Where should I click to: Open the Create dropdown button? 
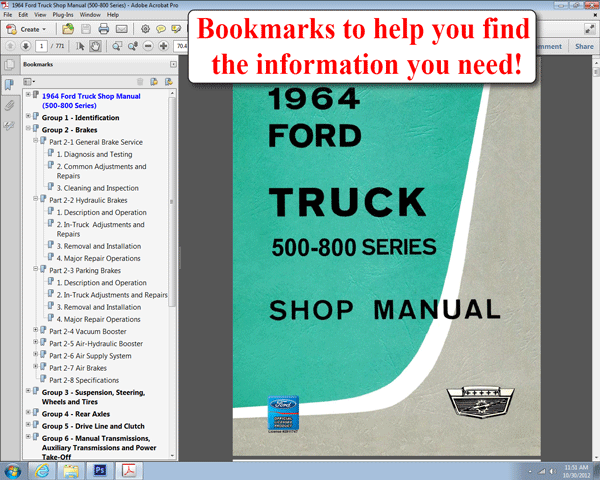coord(27,29)
